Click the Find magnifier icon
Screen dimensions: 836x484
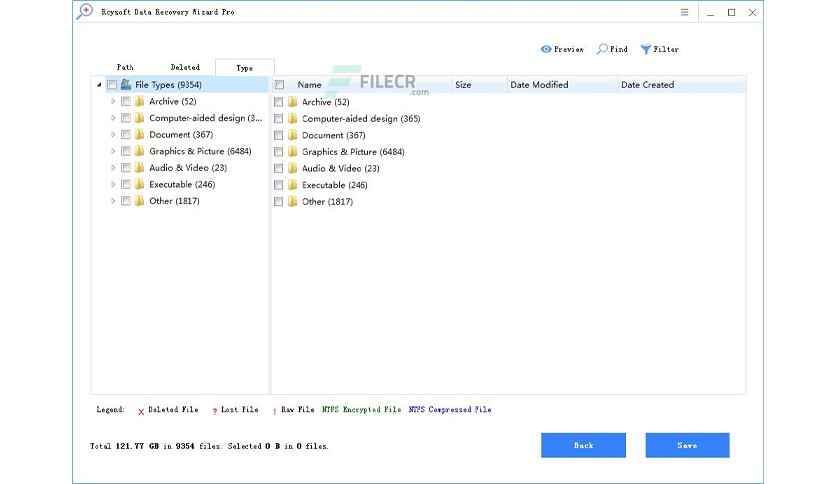[x=602, y=49]
